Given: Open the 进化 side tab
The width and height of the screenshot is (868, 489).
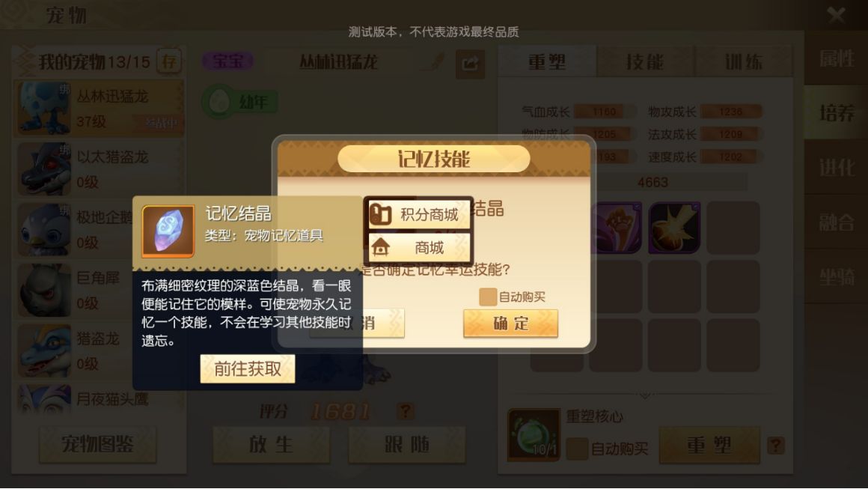Looking at the screenshot, I should pos(836,167).
